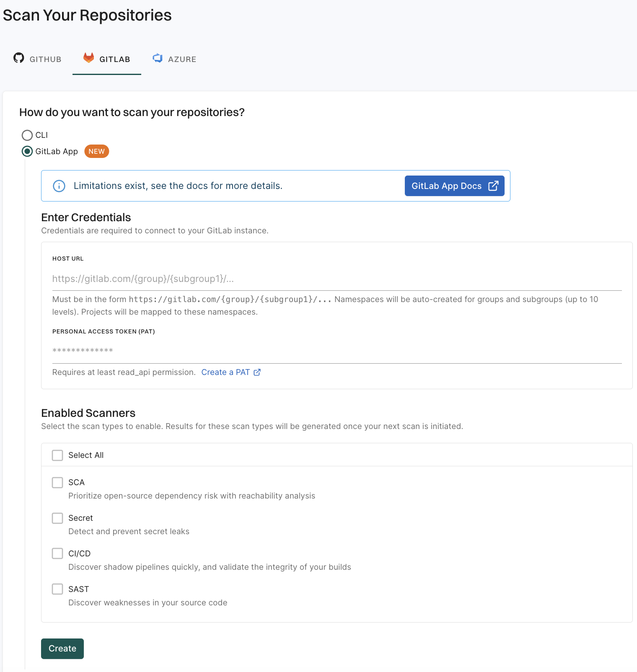Viewport: 637px width, 672px height.
Task: Enable the SCA scanner checkbox
Action: pos(57,483)
